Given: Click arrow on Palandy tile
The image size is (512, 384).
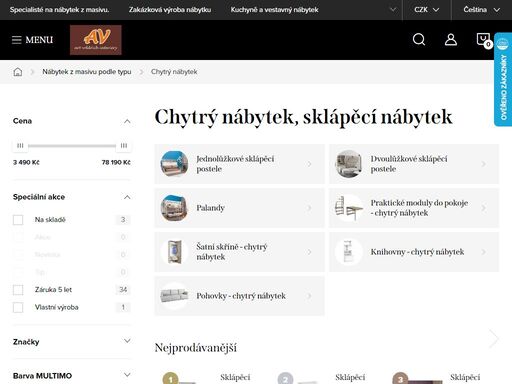Looking at the screenshot, I should pos(309,208).
